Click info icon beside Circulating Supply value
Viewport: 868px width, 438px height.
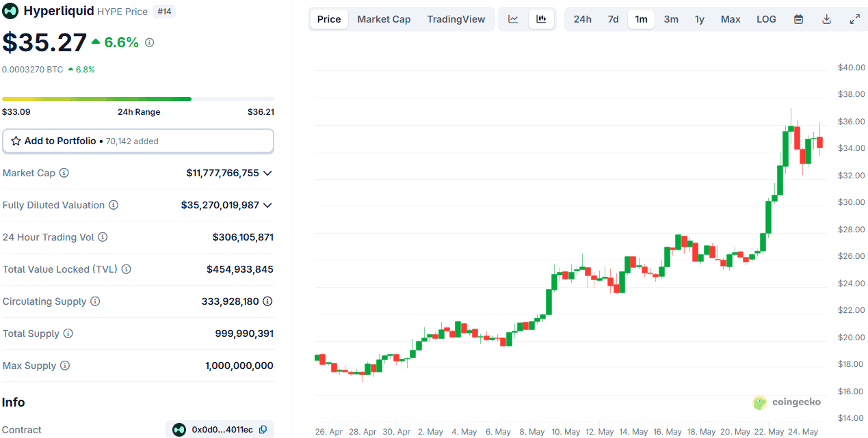click(x=267, y=301)
